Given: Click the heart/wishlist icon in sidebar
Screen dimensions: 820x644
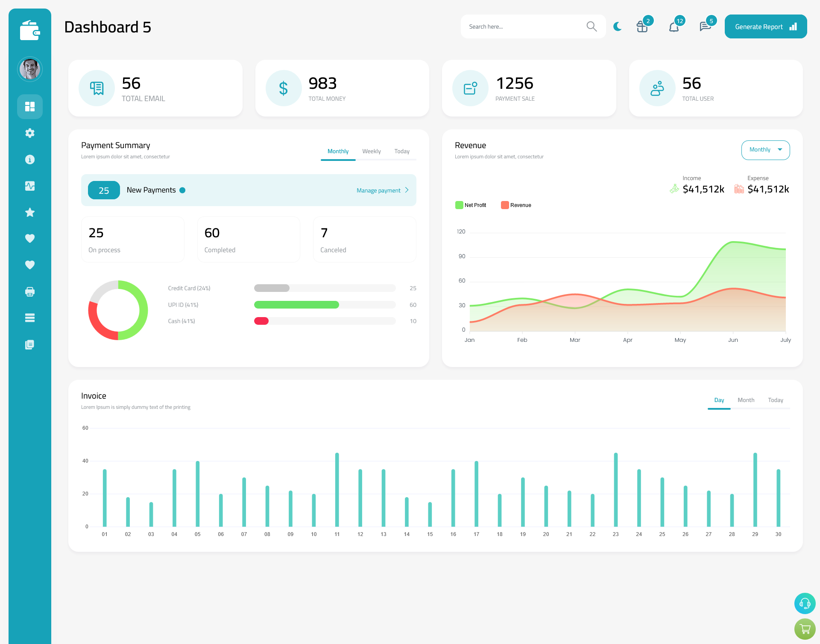Looking at the screenshot, I should point(30,238).
